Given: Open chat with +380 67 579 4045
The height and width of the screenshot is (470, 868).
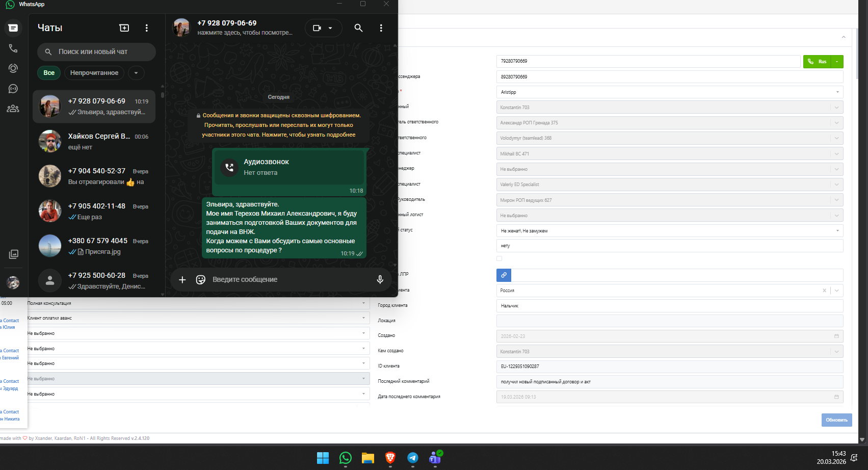Looking at the screenshot, I should click(94, 246).
